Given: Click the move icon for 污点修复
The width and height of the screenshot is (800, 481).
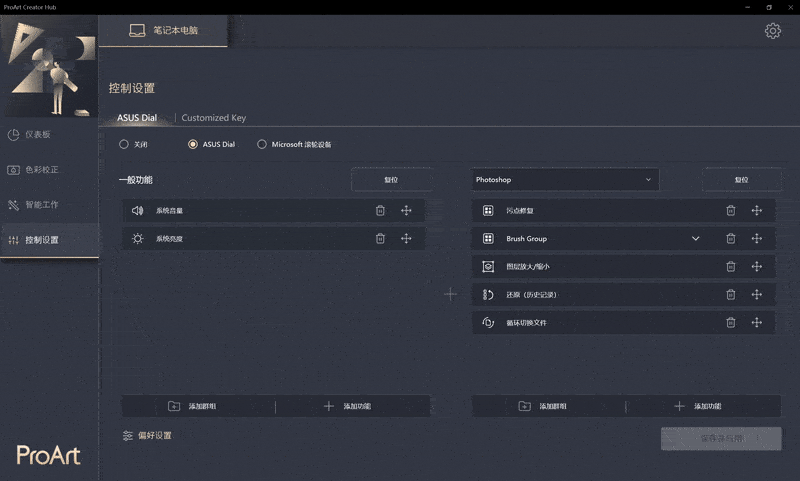Looking at the screenshot, I should (757, 211).
